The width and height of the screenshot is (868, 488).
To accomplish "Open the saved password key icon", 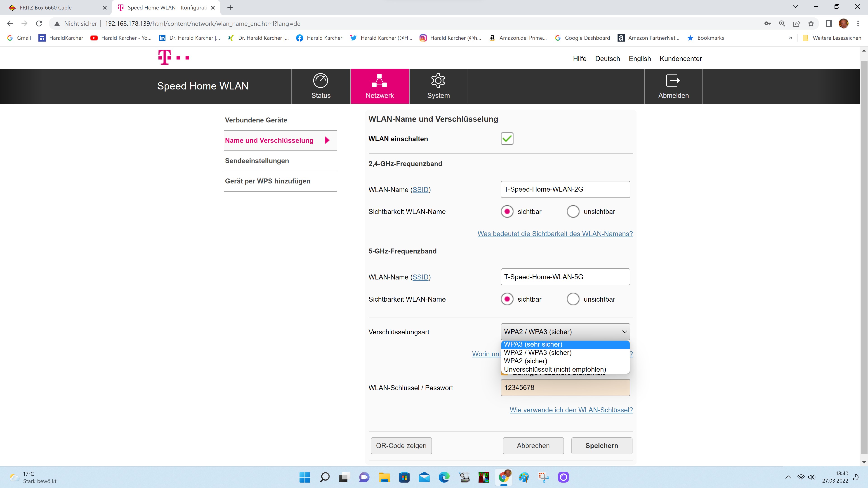I will point(767,23).
